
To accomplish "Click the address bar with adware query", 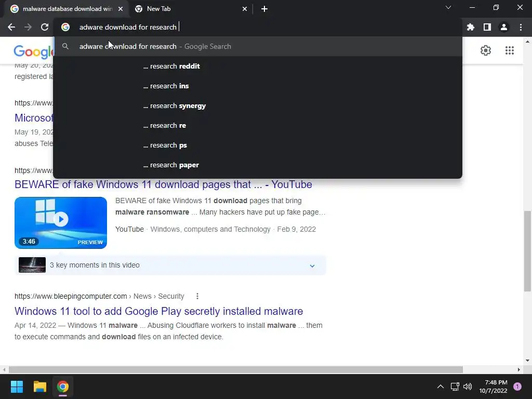I will [x=258, y=27].
